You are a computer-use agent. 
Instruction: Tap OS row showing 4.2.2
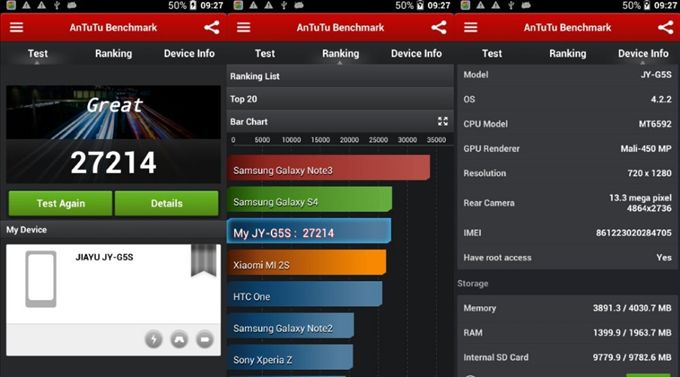coord(567,99)
